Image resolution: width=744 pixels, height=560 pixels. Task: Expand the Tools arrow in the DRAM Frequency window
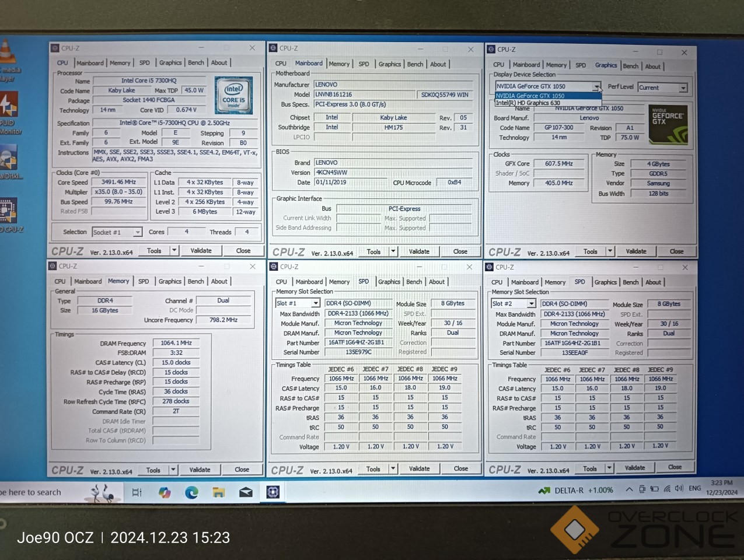pyautogui.click(x=173, y=470)
